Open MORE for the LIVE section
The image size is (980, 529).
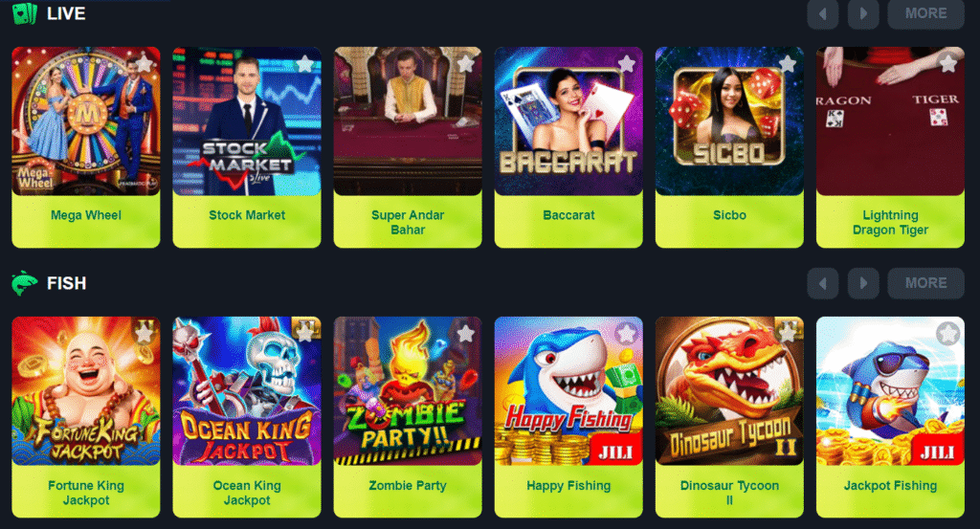coord(925,13)
